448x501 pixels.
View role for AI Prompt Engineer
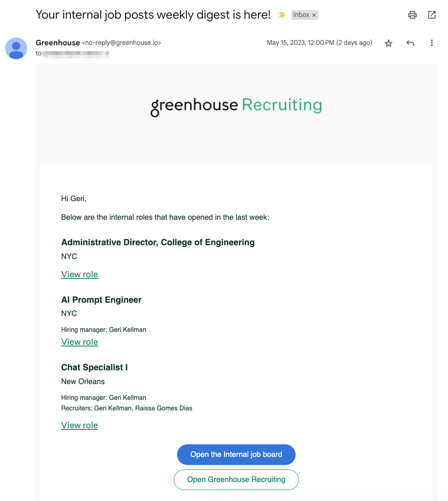(x=80, y=342)
